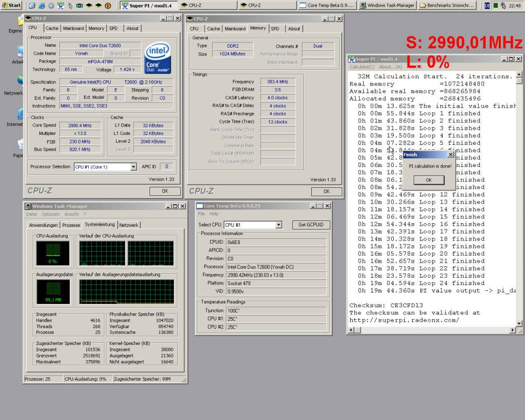Screen dimensions: 525x420
Task: Click the Intel Core Duo inside logo
Action: coord(157,58)
